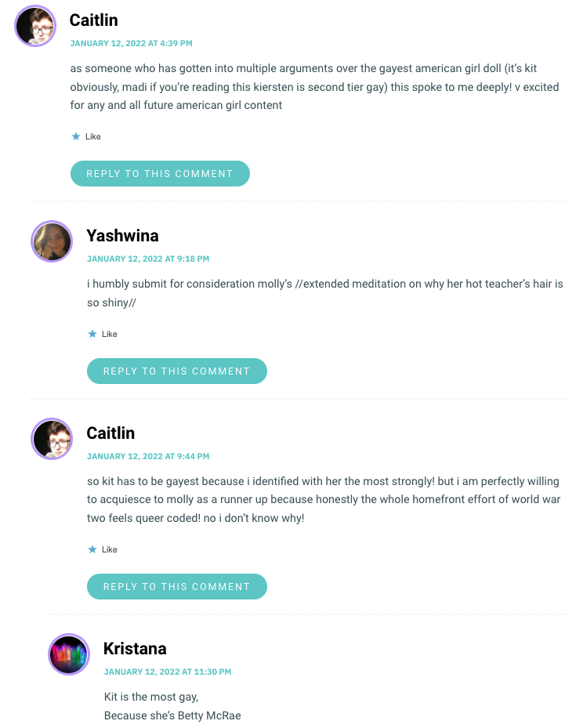Viewport: 583px width, 728px height.
Task: Open Caitlin's avatar on the 4:39 PM comment
Action: pos(35,26)
